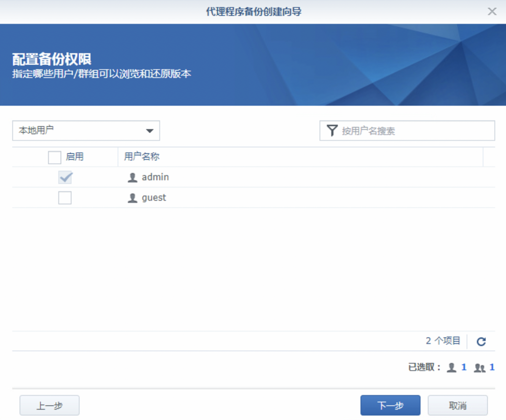Click 上一步 to go back
Screen dimensions: 506x420
pos(49,405)
